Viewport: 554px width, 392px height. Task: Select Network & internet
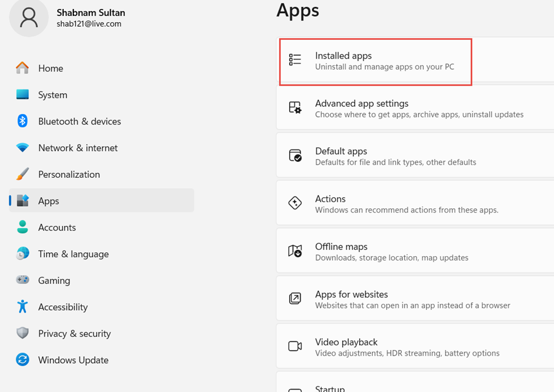[x=101, y=148]
